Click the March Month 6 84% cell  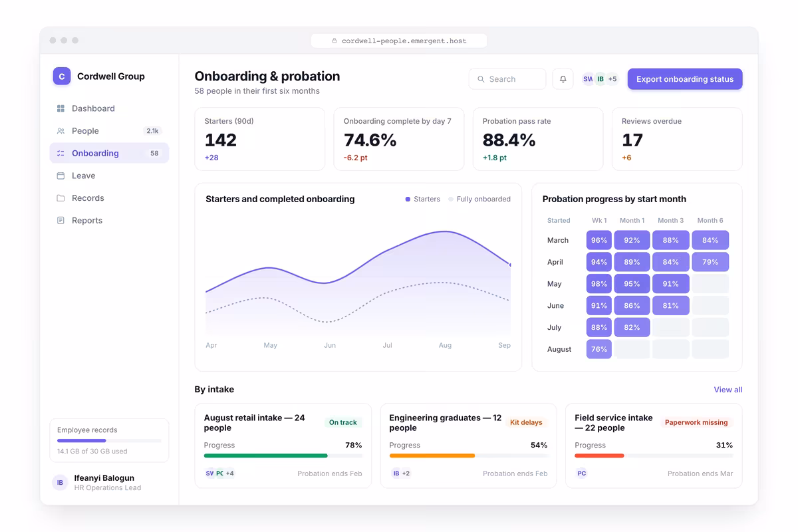click(x=710, y=240)
